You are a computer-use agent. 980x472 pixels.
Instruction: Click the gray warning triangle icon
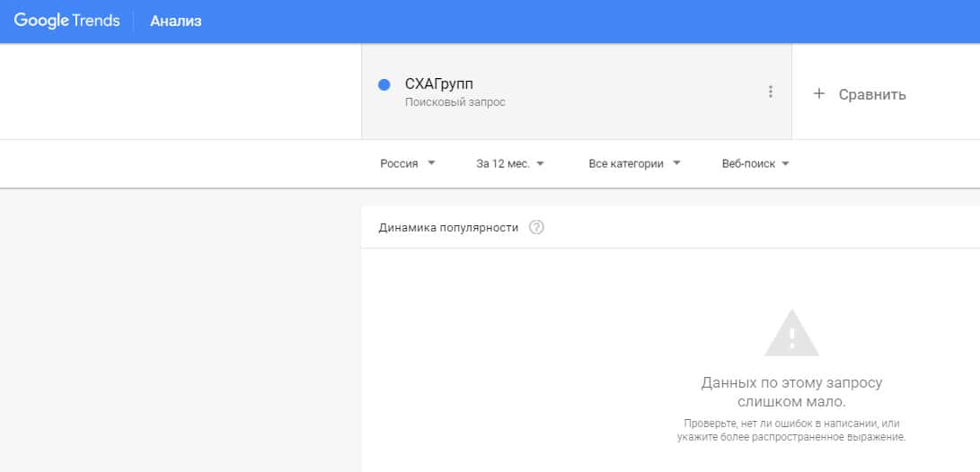pos(791,333)
